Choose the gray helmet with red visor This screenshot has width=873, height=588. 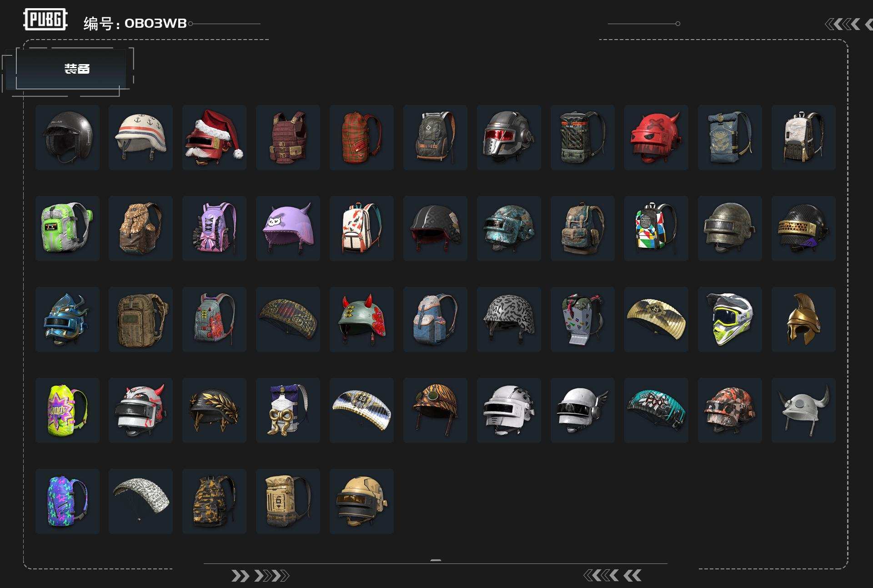(509, 137)
